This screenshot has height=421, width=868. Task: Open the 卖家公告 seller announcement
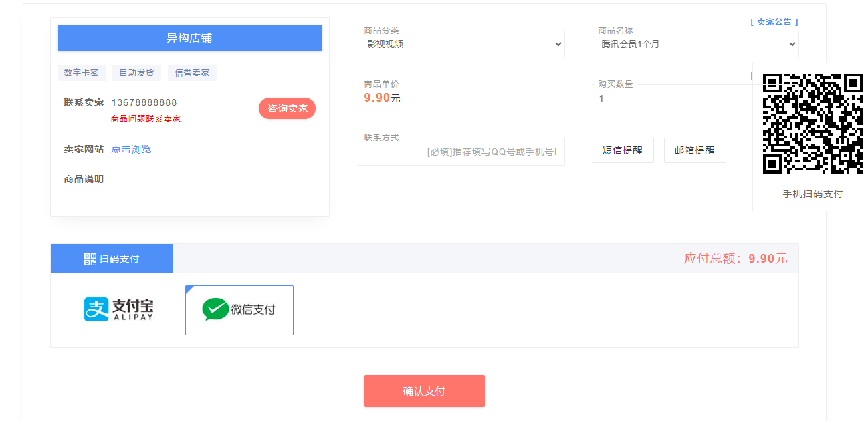point(774,21)
